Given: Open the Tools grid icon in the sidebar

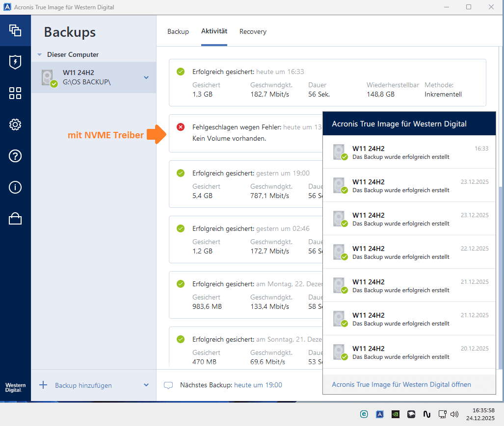Looking at the screenshot, I should [15, 94].
